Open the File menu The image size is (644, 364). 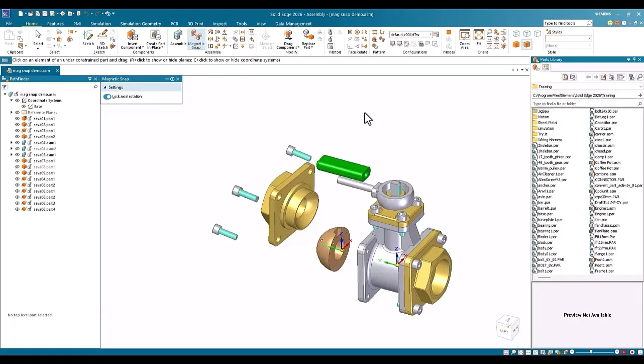[9, 24]
